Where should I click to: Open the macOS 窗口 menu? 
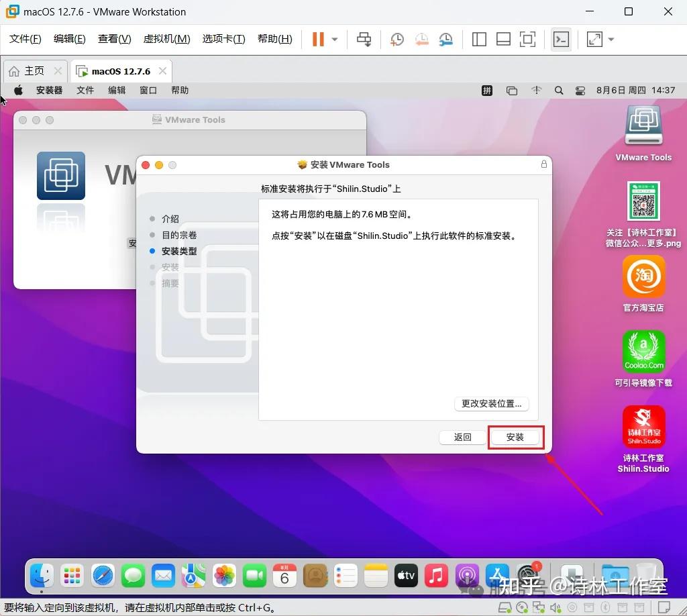pyautogui.click(x=148, y=91)
